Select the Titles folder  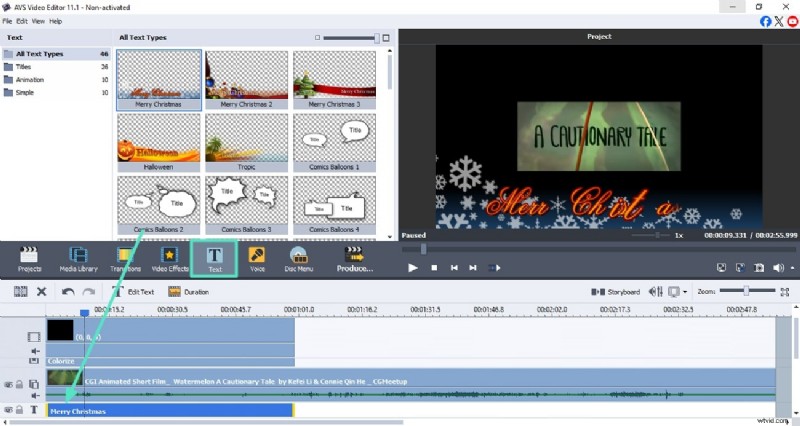(x=56, y=66)
